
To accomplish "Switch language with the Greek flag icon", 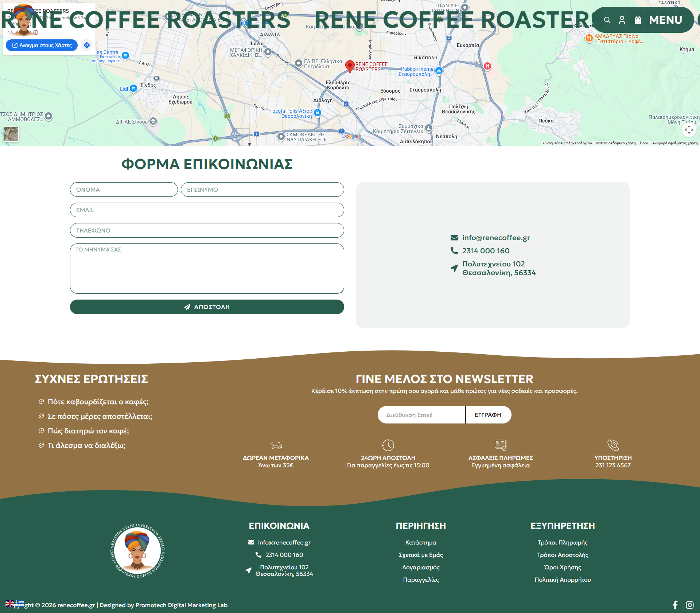I will tap(19, 604).
